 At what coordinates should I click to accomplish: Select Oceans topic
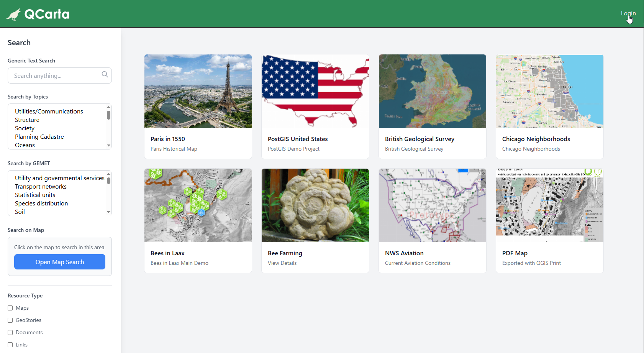pyautogui.click(x=25, y=145)
